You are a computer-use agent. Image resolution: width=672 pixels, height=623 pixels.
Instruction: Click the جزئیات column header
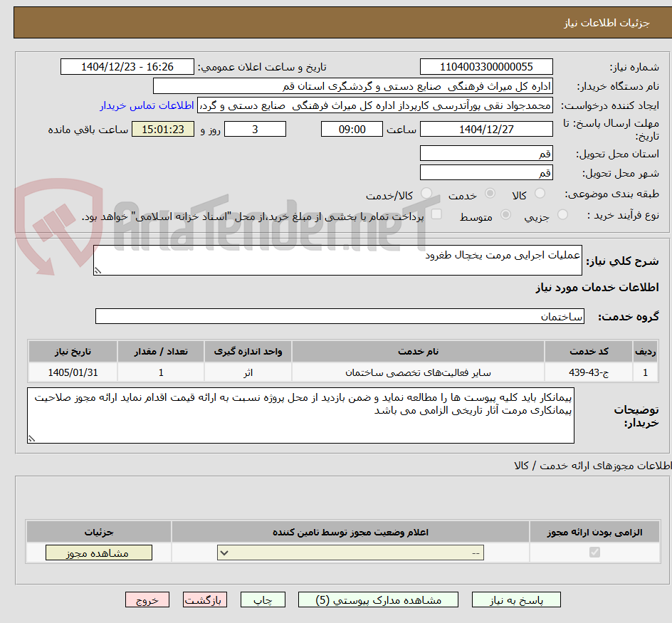tap(99, 532)
